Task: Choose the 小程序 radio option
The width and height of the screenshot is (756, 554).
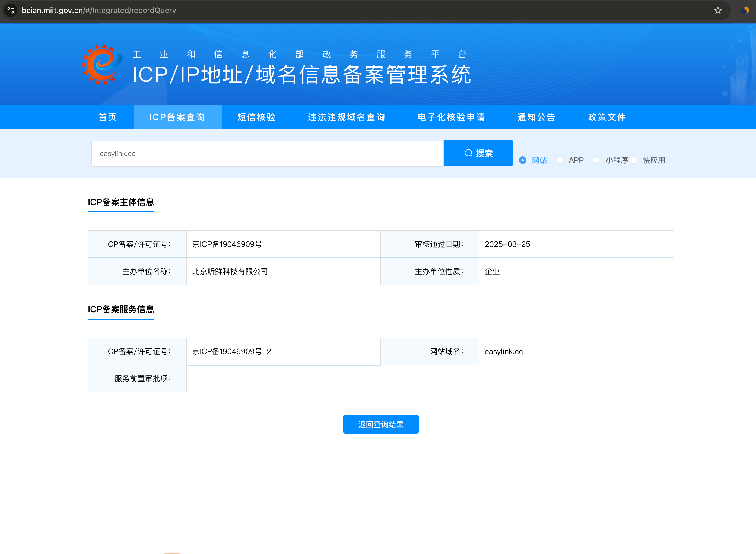Action: [596, 160]
